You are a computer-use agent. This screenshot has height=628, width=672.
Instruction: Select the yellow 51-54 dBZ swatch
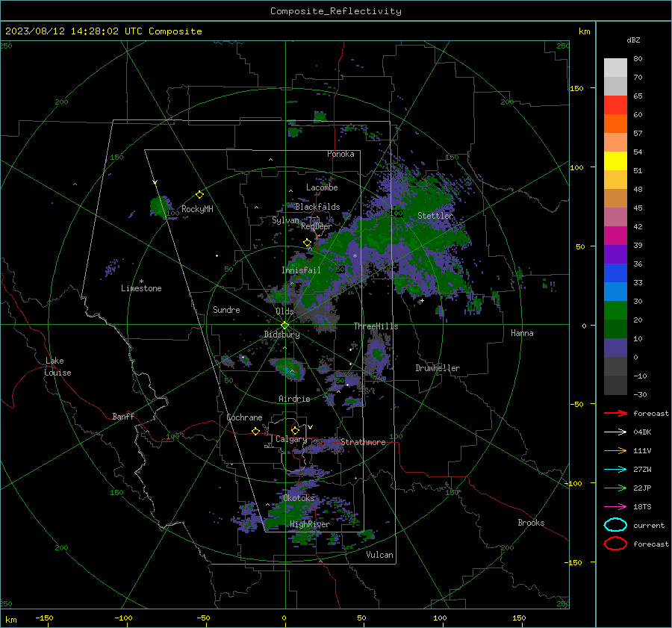point(615,161)
